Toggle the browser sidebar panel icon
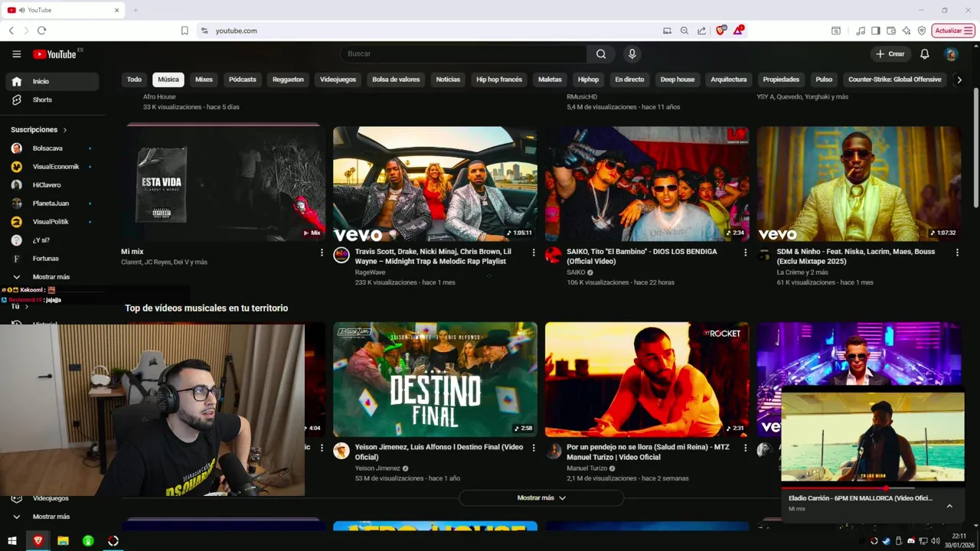This screenshot has height=551, width=980. (x=875, y=31)
